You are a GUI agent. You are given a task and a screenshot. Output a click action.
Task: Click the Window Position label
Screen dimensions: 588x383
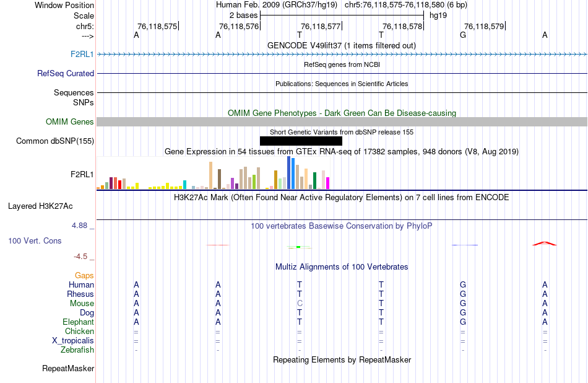(64, 5)
